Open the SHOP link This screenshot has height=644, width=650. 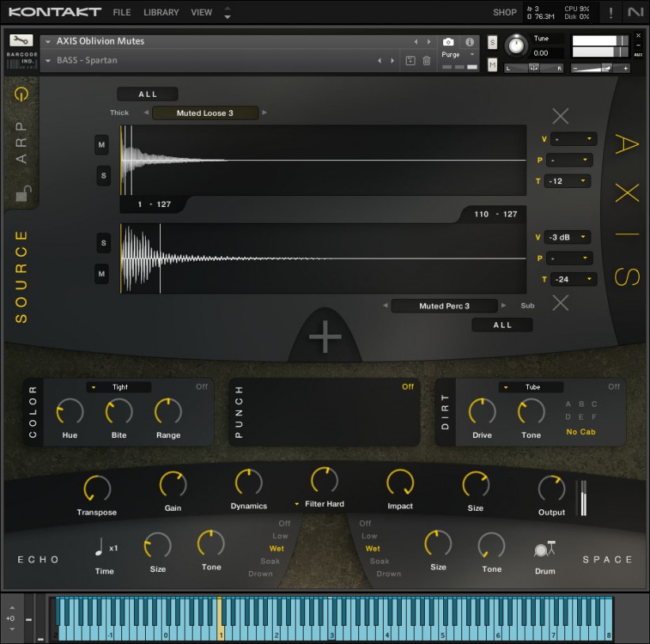pyautogui.click(x=504, y=13)
